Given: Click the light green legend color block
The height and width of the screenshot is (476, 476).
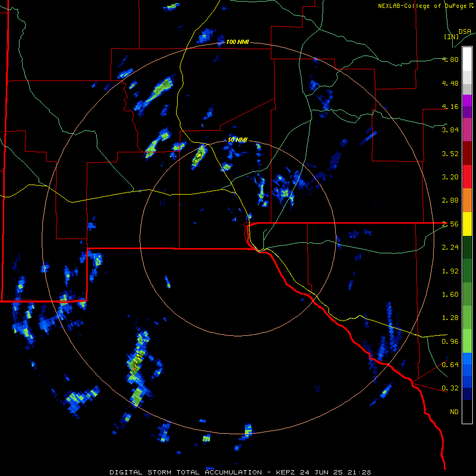Looking at the screenshot, I should [x=467, y=341].
